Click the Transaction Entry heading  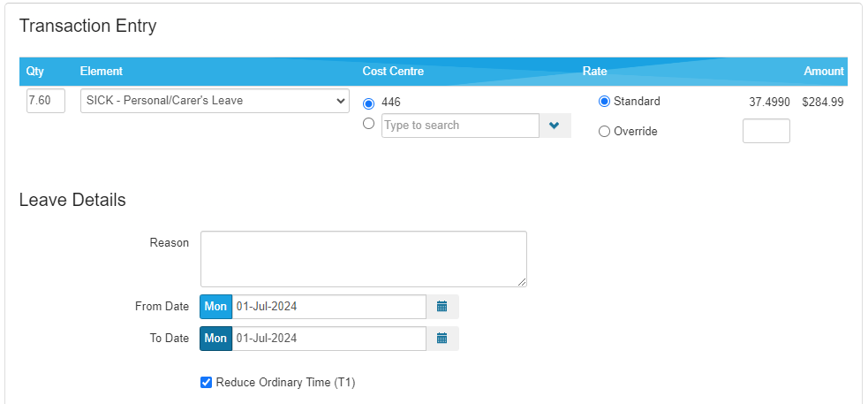click(x=88, y=26)
